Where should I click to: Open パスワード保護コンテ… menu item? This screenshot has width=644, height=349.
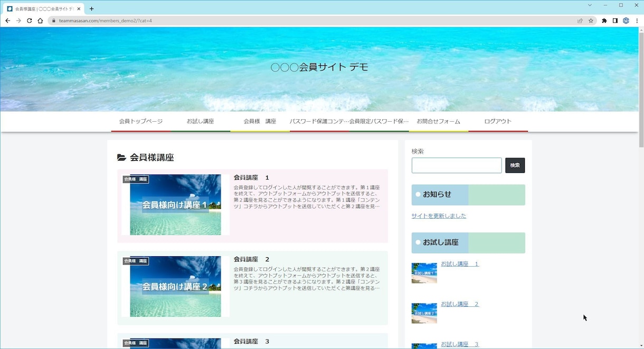pos(319,121)
